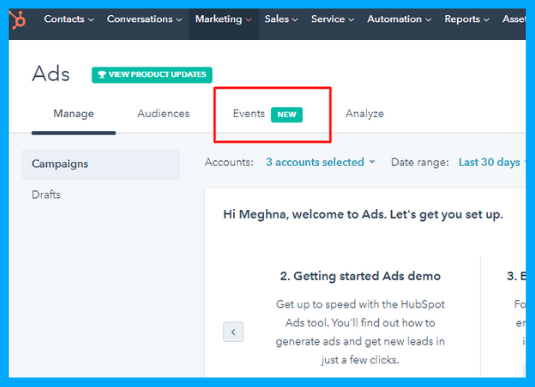Open the Marketing menu
This screenshot has height=387, width=535.
pos(223,19)
